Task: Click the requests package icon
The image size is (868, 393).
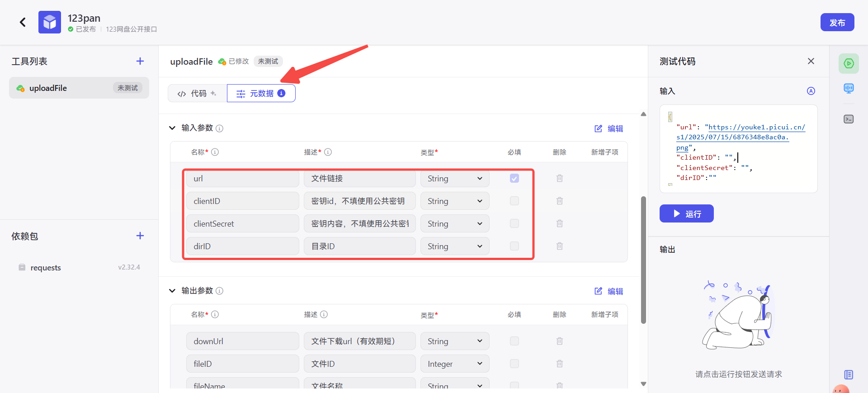Action: (x=22, y=267)
